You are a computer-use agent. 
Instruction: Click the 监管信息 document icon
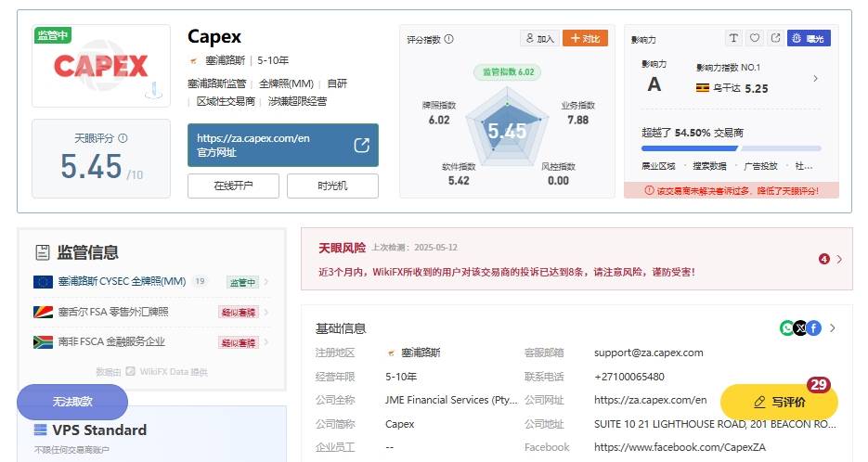pos(43,253)
